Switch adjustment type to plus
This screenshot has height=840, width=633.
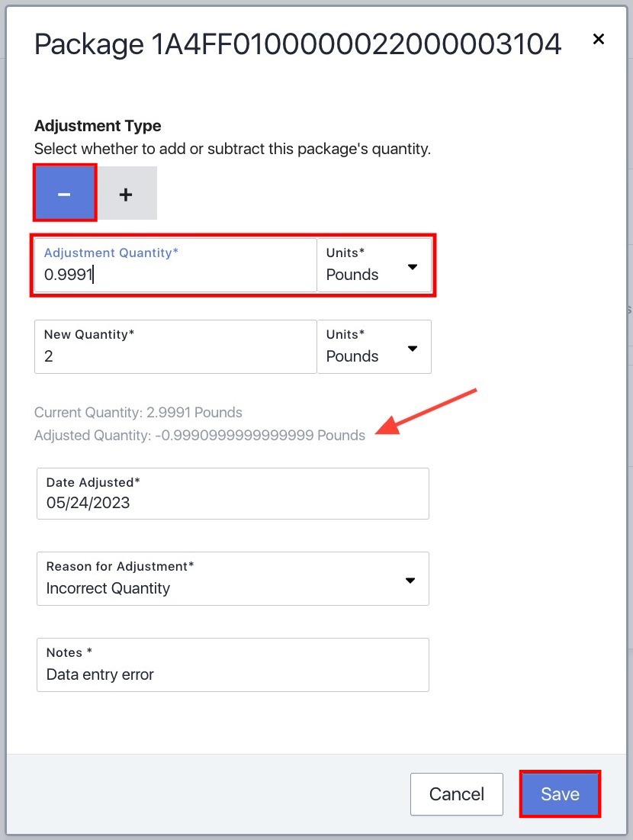pos(126,193)
